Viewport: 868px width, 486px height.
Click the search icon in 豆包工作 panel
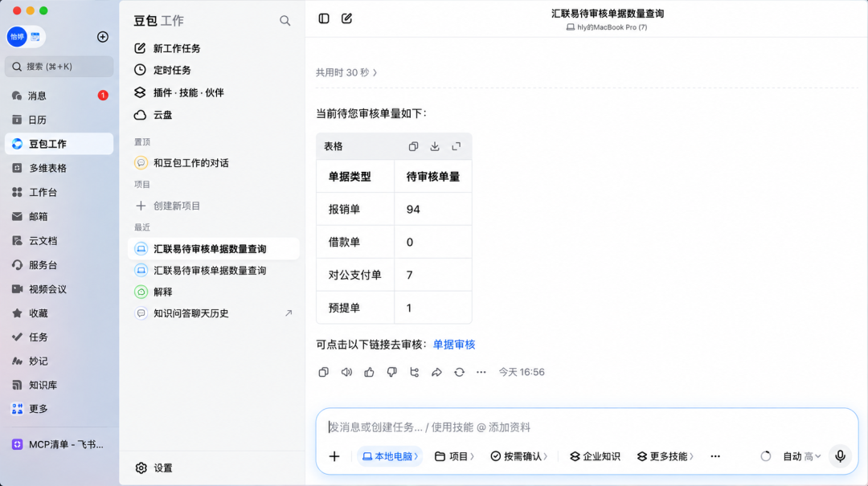coord(285,21)
